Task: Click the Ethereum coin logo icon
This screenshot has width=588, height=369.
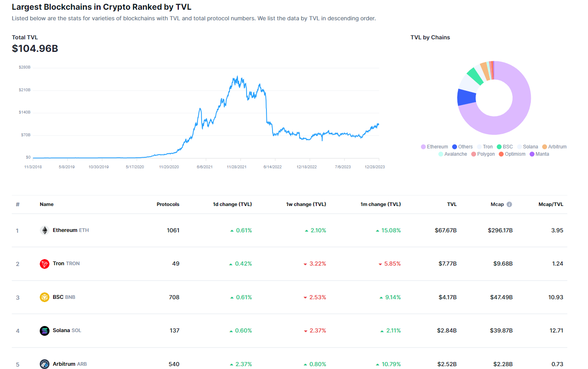Action: coord(45,230)
